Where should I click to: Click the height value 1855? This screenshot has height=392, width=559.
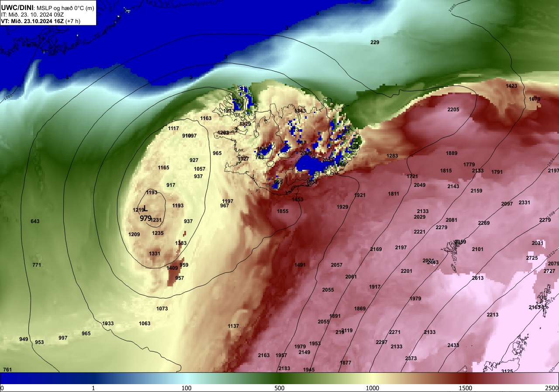283,211
